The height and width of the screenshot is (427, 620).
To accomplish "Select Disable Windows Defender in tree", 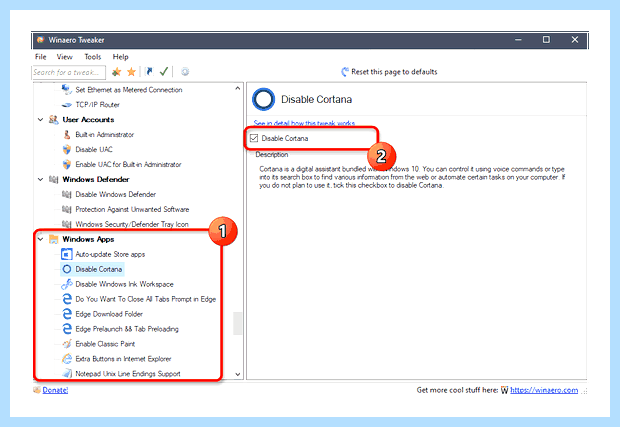I will (115, 195).
